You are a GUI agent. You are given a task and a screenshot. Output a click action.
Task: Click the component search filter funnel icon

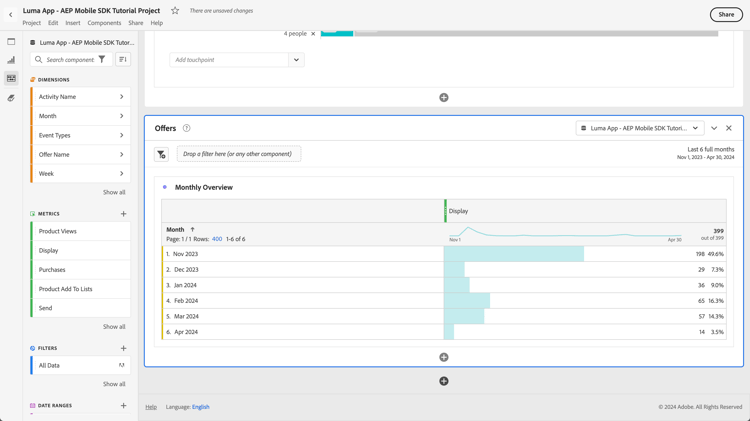click(102, 60)
